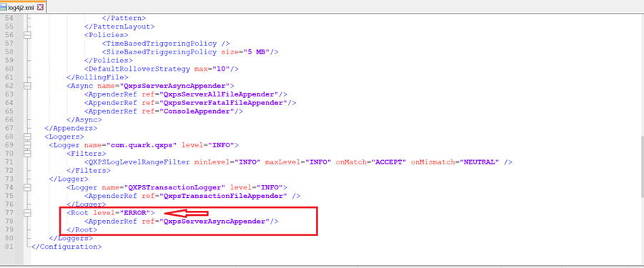Viewport: 644px width, 268px height.
Task: Collapse the QXPSTransactionLogger block at line 74
Action: click(27, 187)
